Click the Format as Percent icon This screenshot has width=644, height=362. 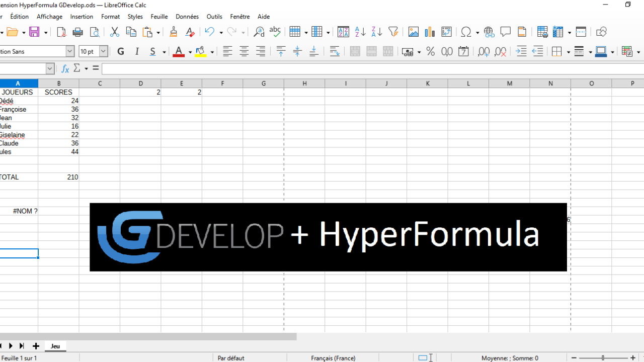[x=430, y=51]
